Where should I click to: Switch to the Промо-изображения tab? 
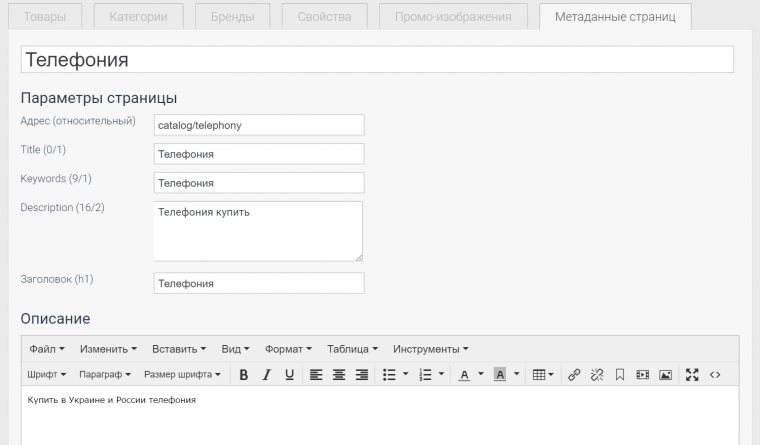453,17
